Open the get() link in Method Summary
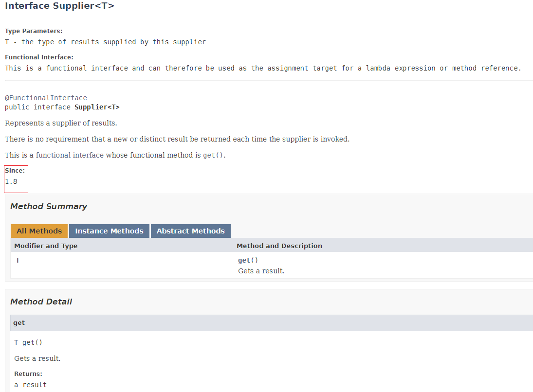 click(x=248, y=260)
